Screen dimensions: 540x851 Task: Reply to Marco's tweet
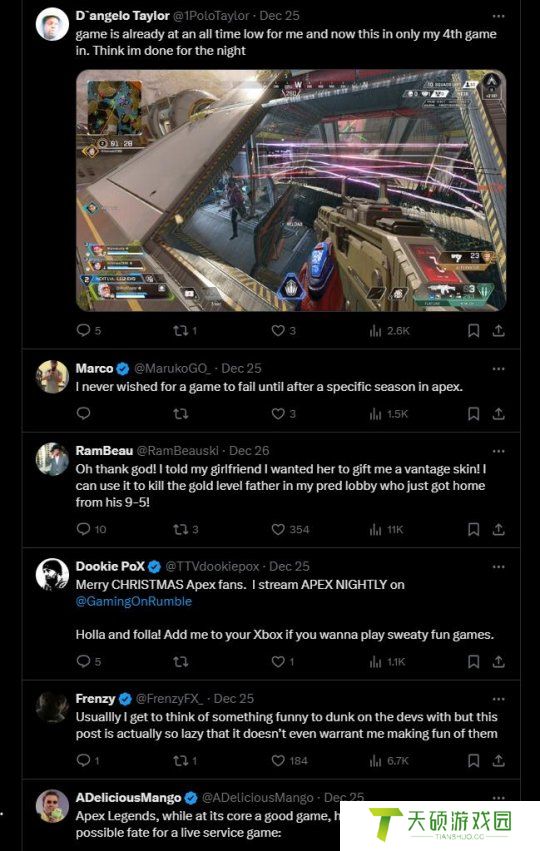click(83, 414)
